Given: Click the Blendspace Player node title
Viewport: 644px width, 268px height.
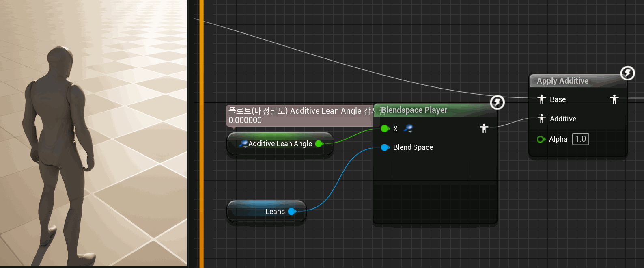Looking at the screenshot, I should click(x=414, y=110).
